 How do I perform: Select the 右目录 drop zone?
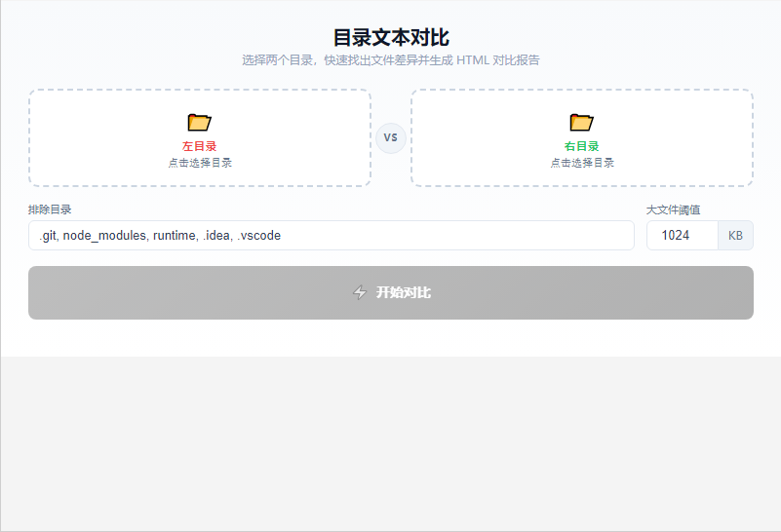(582, 137)
